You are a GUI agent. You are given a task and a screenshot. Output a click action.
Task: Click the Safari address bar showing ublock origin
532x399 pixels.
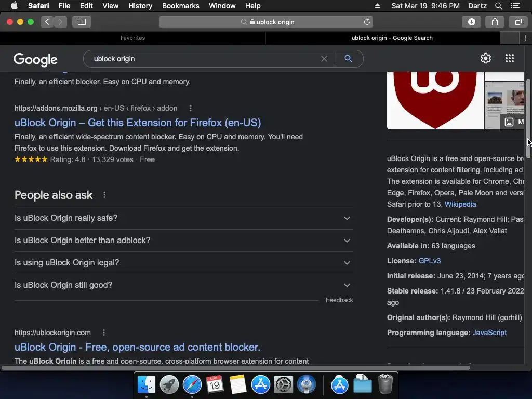[x=265, y=22]
